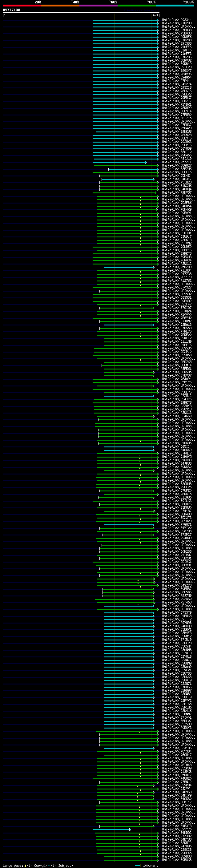
Task: Open hit UniRef100_C2VEV1
Action: click(176, 670)
